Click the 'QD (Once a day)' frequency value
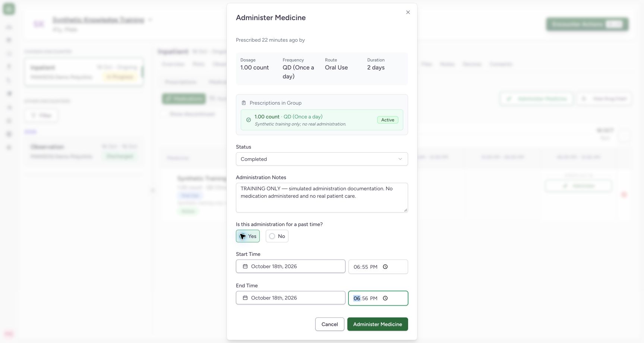The height and width of the screenshot is (343, 644). 298,72
